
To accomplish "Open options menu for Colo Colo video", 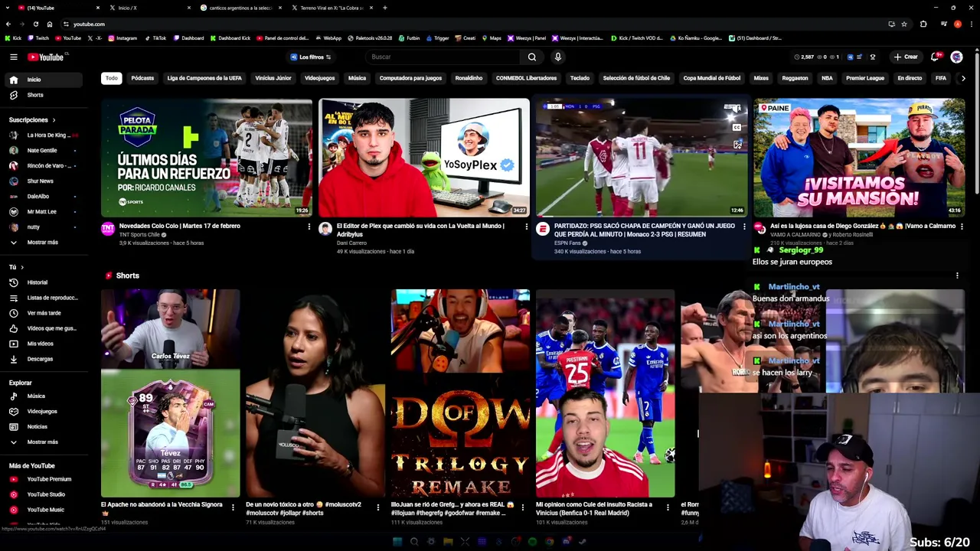I will coord(309,227).
